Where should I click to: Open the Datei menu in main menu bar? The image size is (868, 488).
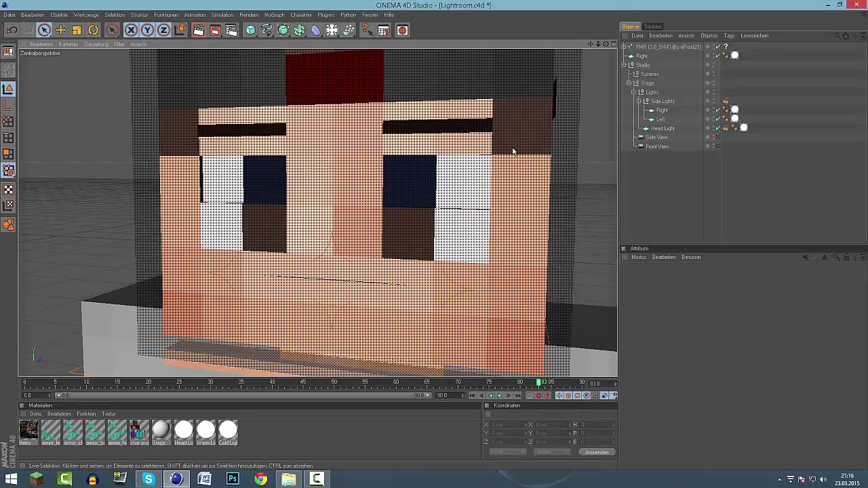[9, 15]
